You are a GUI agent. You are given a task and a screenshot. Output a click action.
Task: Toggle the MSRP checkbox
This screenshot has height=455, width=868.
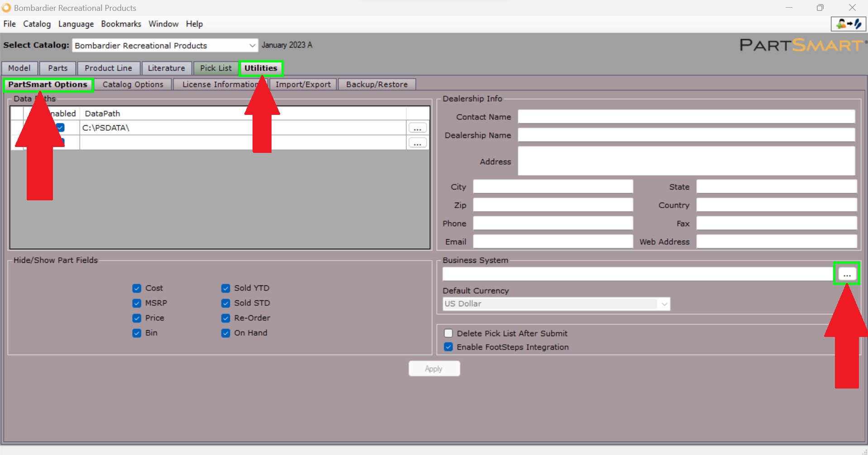(137, 303)
